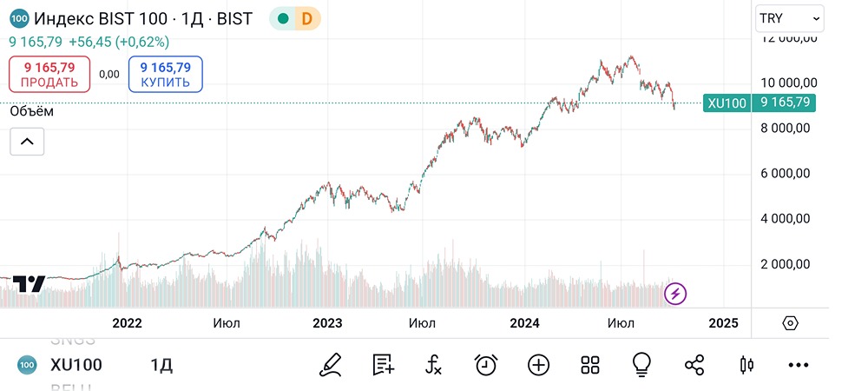868x391 pixels.
Task: Open symbol search via XU100 ticker
Action: (x=76, y=365)
